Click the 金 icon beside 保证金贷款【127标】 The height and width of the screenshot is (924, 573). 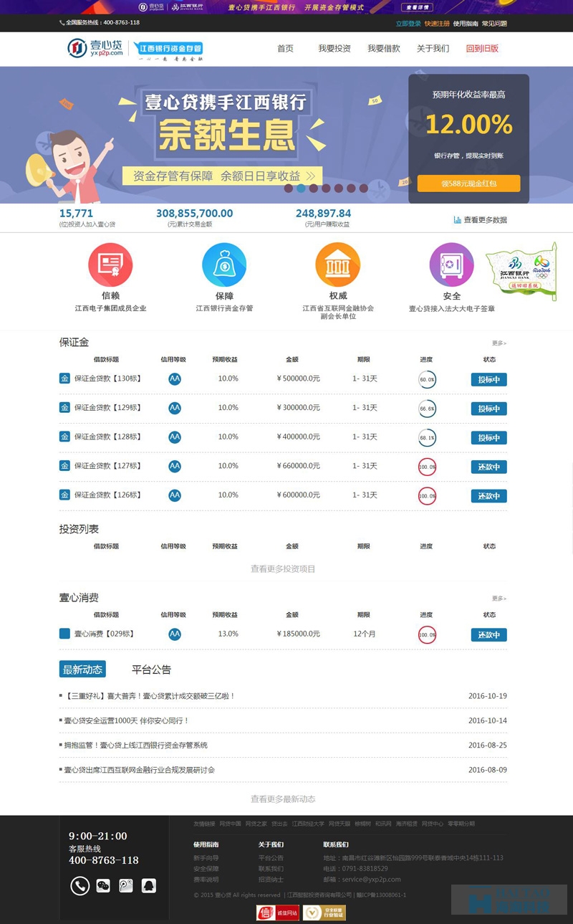pyautogui.click(x=64, y=466)
